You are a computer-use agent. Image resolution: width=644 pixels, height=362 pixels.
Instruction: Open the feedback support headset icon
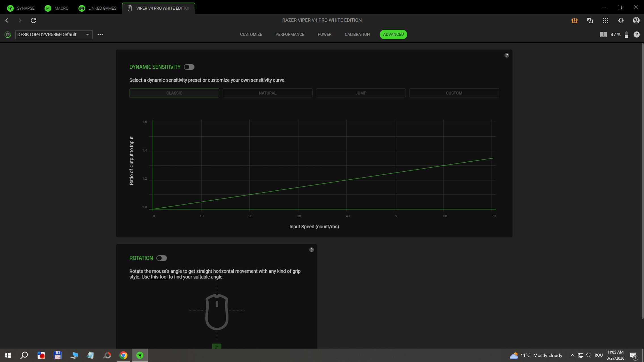pyautogui.click(x=636, y=20)
